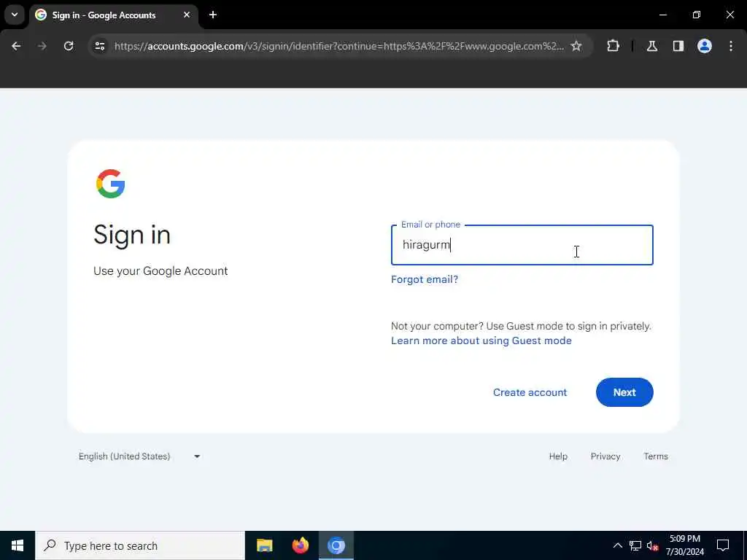Open the Windows Start menu

click(18, 545)
